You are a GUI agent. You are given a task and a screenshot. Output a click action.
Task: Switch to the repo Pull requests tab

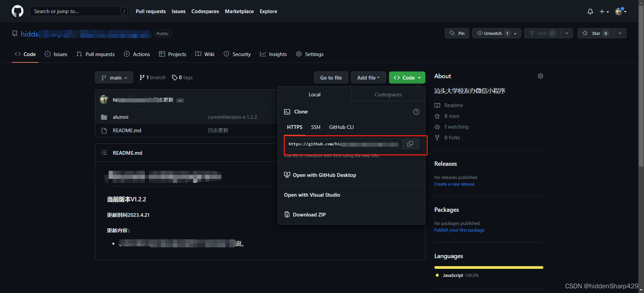click(96, 54)
